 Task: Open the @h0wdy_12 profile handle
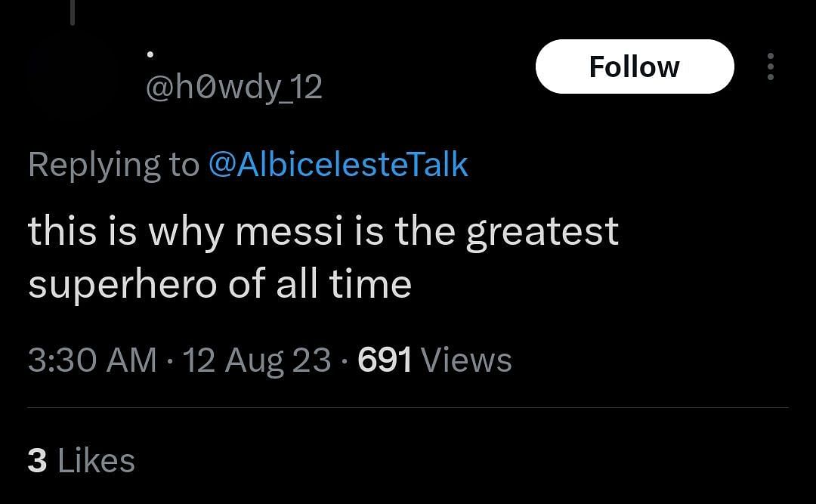tap(234, 88)
